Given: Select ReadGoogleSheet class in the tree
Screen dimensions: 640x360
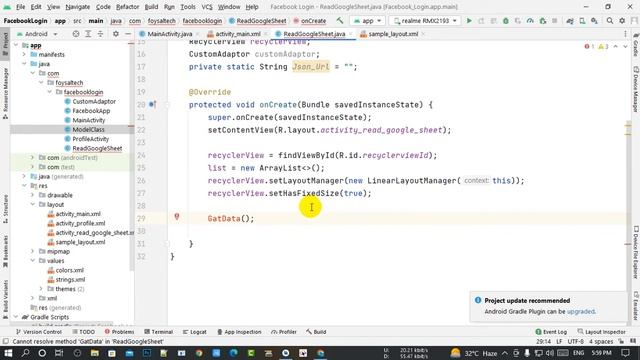Looking at the screenshot, I should pyautogui.click(x=97, y=148).
